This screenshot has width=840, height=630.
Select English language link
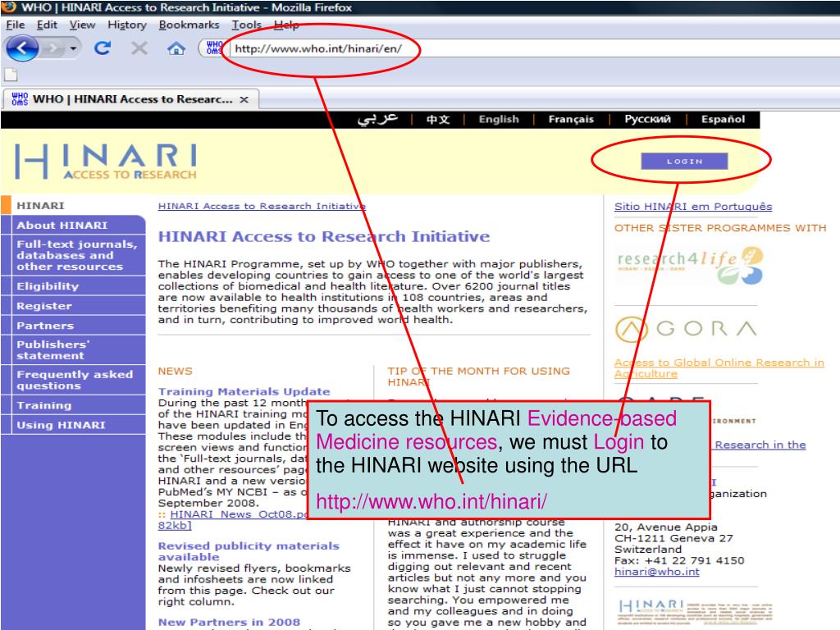(x=499, y=120)
